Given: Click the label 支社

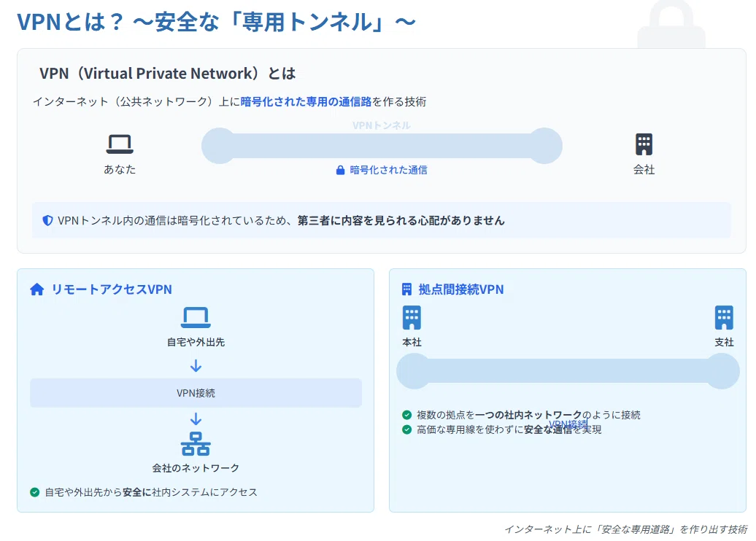Looking at the screenshot, I should [x=724, y=342].
